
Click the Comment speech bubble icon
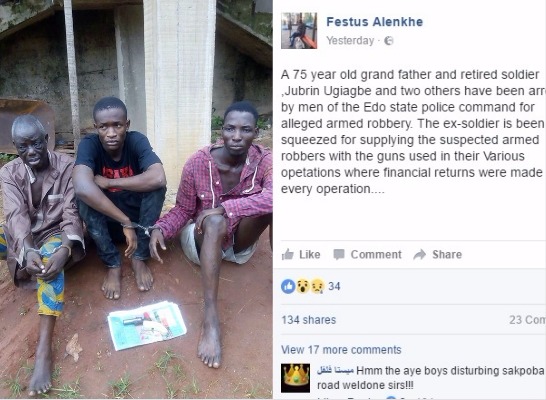coord(339,254)
